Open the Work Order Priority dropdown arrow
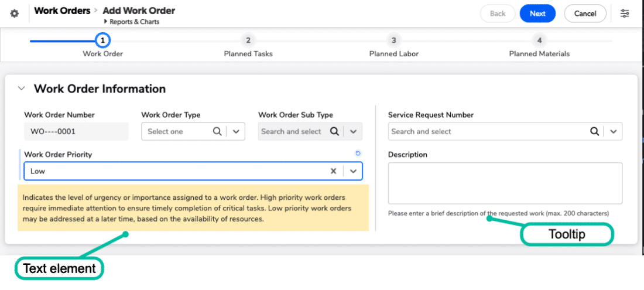The width and height of the screenshot is (644, 290). [353, 171]
